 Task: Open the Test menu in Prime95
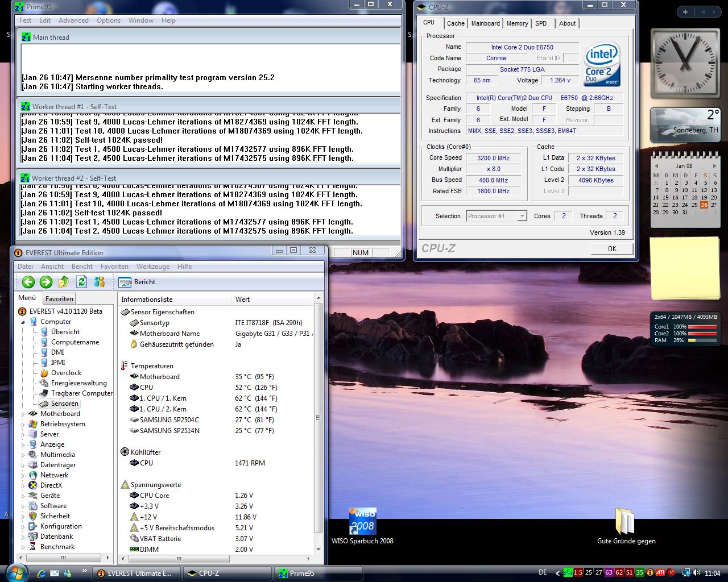26,20
